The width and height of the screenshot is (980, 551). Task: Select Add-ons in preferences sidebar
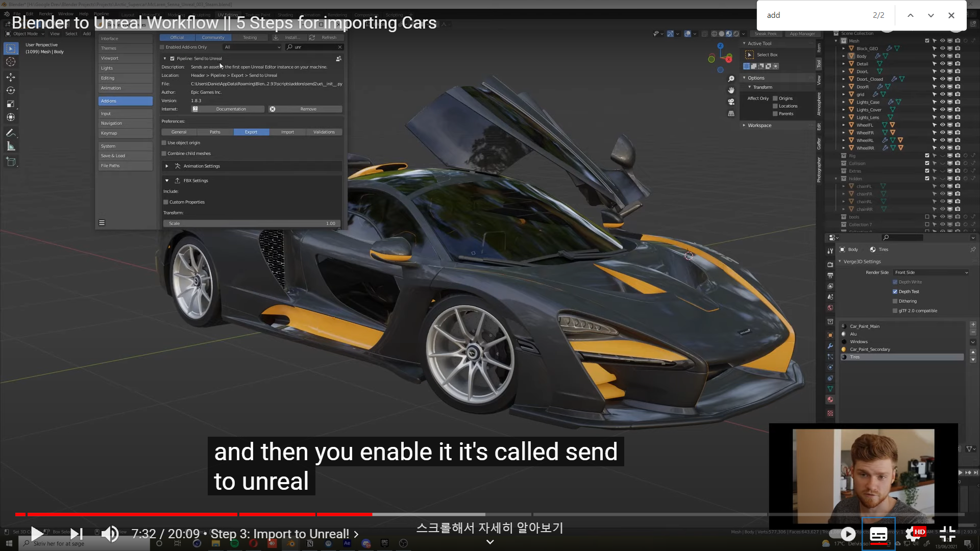pos(125,101)
